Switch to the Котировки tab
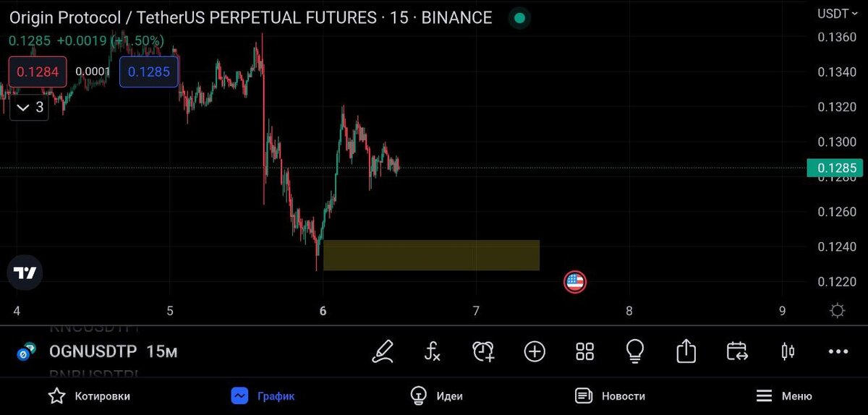The height and width of the screenshot is (415, 868). tap(89, 396)
